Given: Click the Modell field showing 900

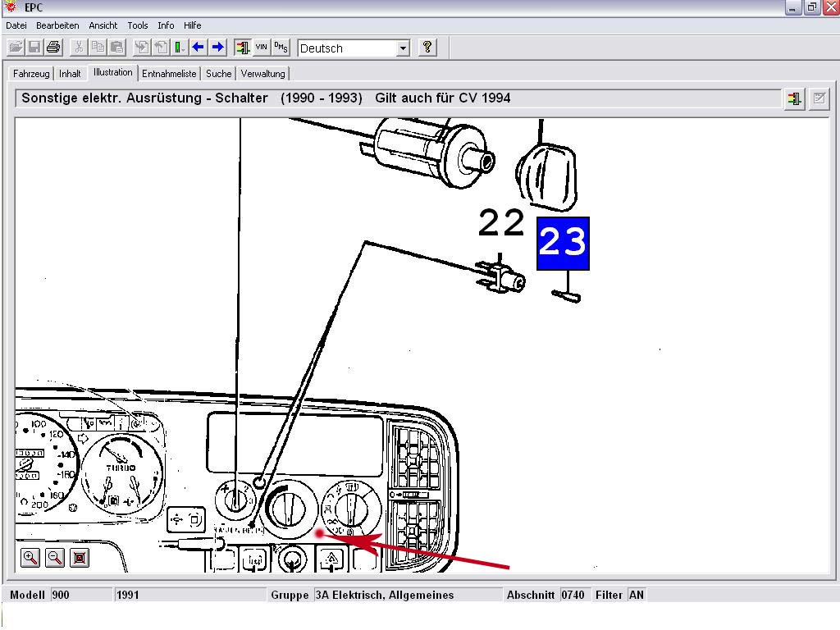Looking at the screenshot, I should [x=82, y=595].
